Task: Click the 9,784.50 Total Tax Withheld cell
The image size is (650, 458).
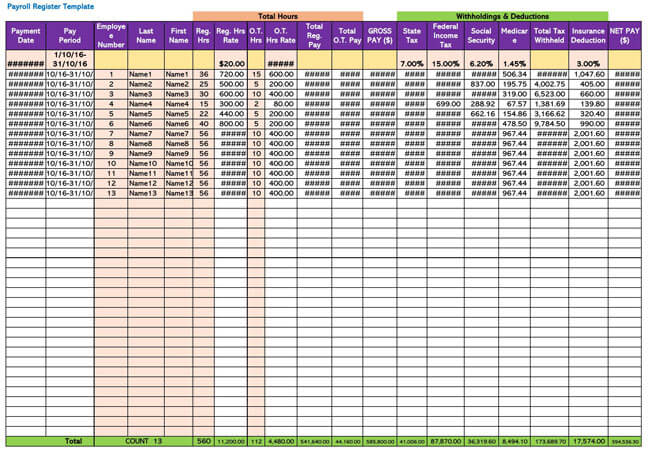Action: coord(550,124)
